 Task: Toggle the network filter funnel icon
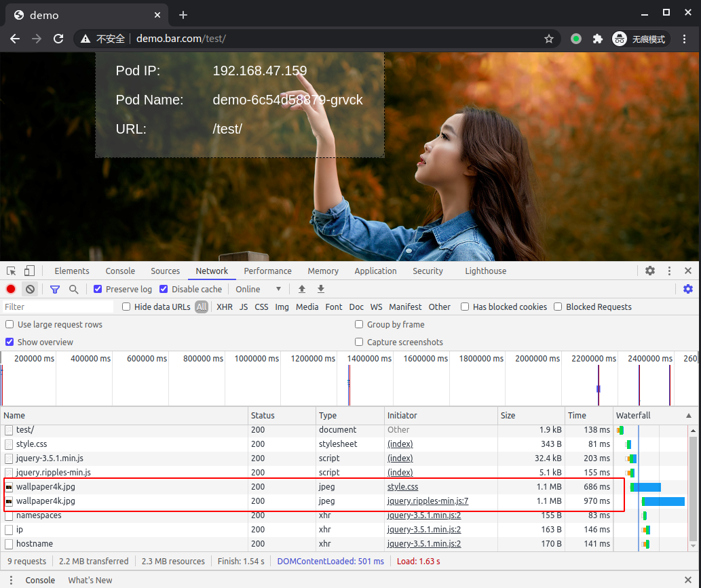point(55,289)
